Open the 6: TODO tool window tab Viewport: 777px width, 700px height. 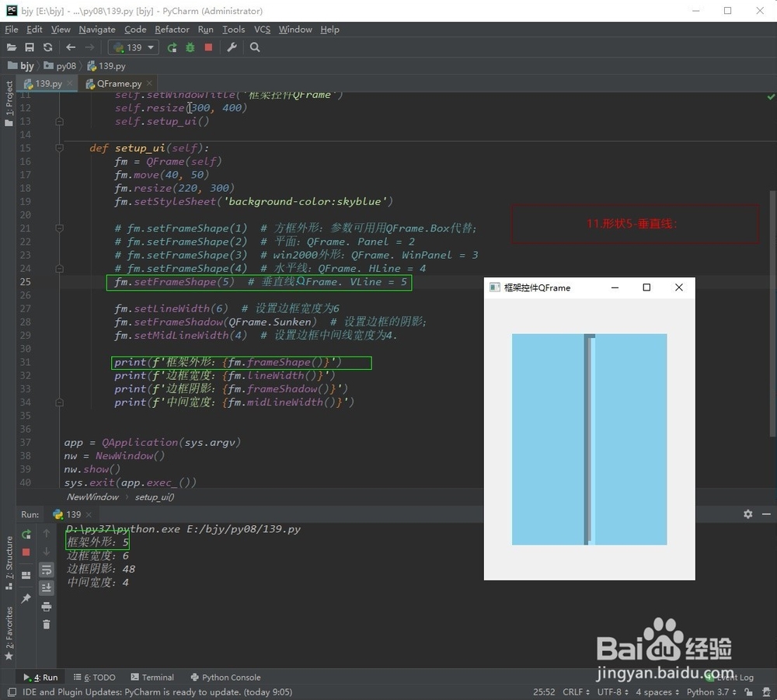[x=94, y=677]
